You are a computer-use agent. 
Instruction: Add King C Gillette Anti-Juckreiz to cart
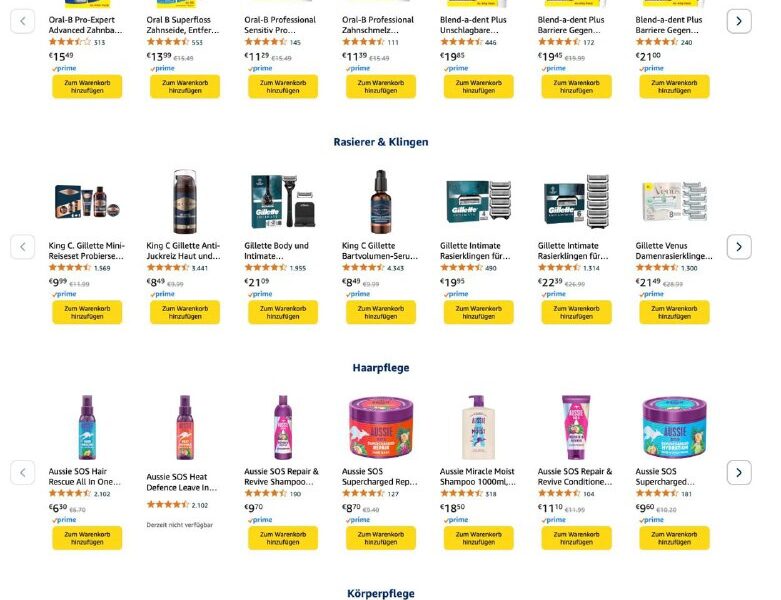pos(185,312)
